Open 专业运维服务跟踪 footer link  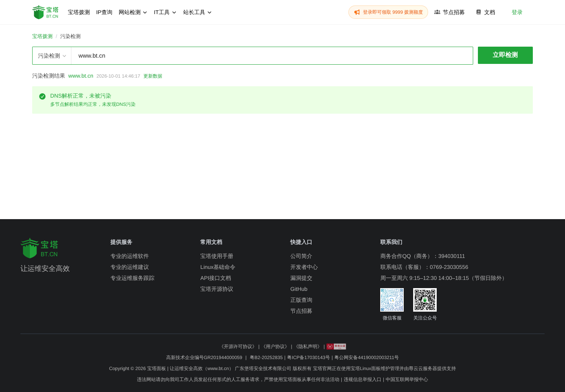click(132, 278)
